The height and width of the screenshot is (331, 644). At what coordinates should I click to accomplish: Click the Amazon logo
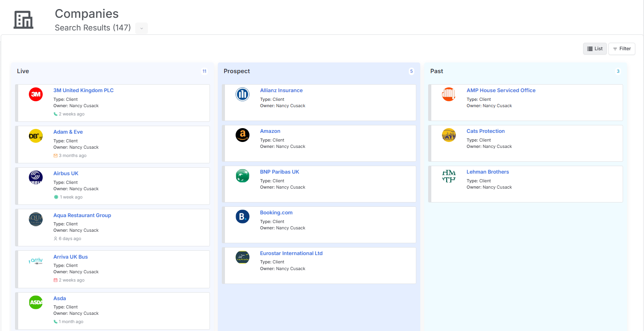242,135
